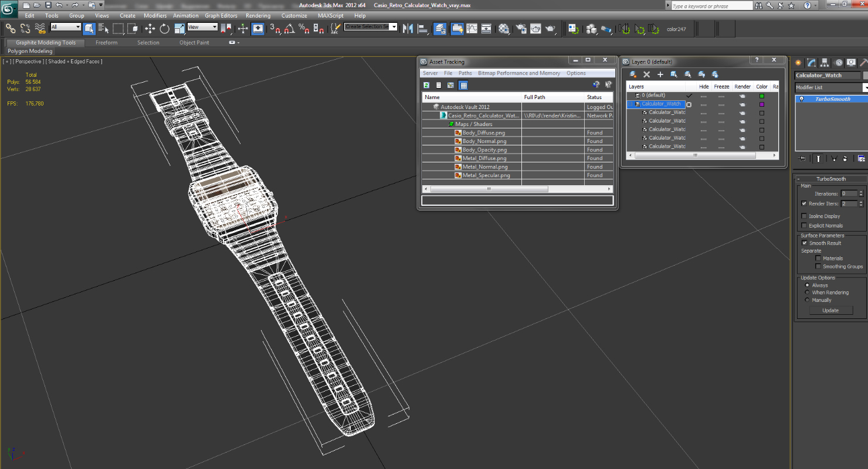This screenshot has height=469, width=868.
Task: Enable the Explicit Normals checkbox
Action: click(804, 226)
